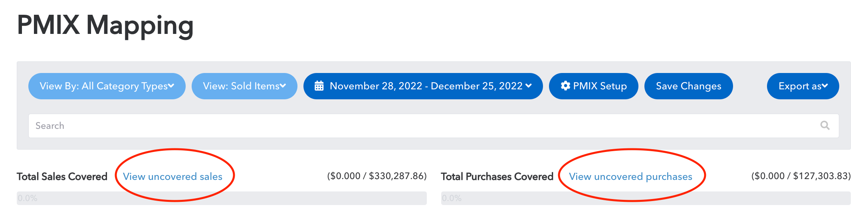
Task: Click the calendar icon in date range button
Action: click(319, 86)
